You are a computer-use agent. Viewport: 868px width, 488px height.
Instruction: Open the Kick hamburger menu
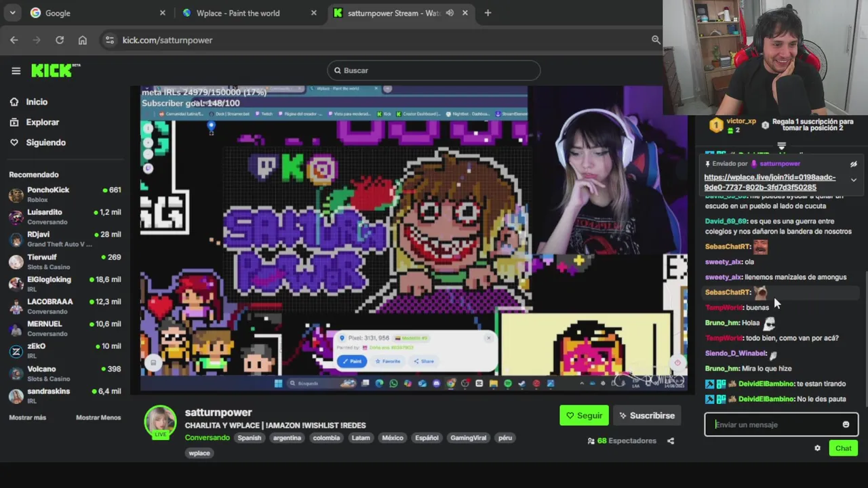[16, 70]
